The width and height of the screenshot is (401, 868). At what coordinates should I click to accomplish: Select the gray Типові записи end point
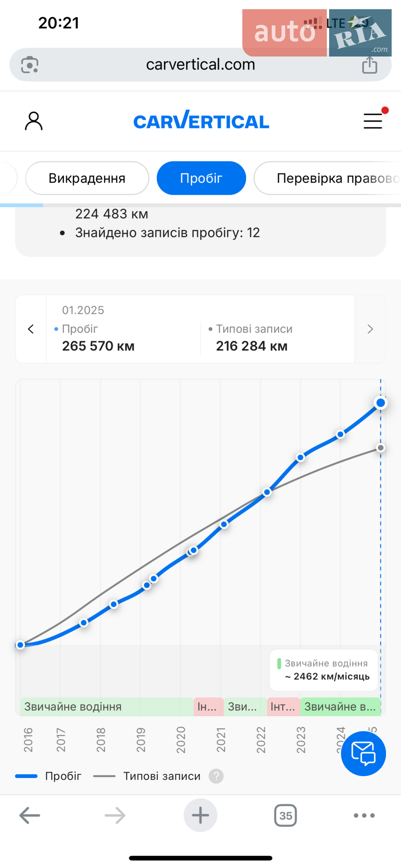click(381, 448)
